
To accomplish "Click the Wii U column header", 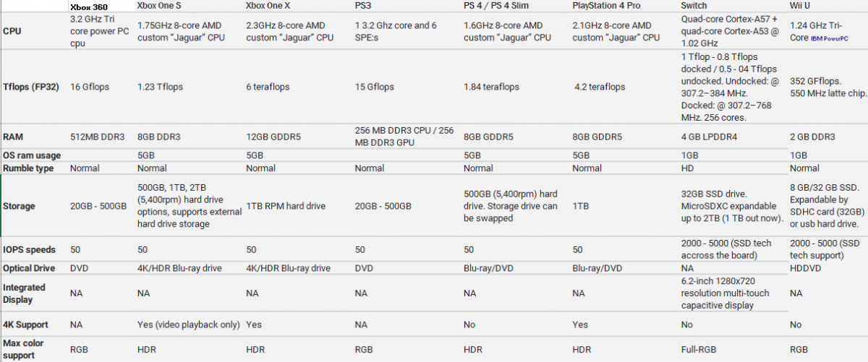I will 800,6.
